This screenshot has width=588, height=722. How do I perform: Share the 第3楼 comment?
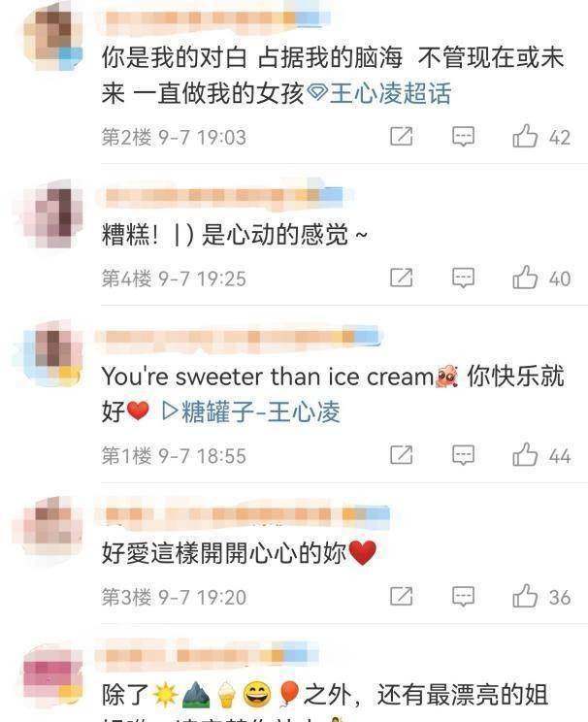point(401,596)
